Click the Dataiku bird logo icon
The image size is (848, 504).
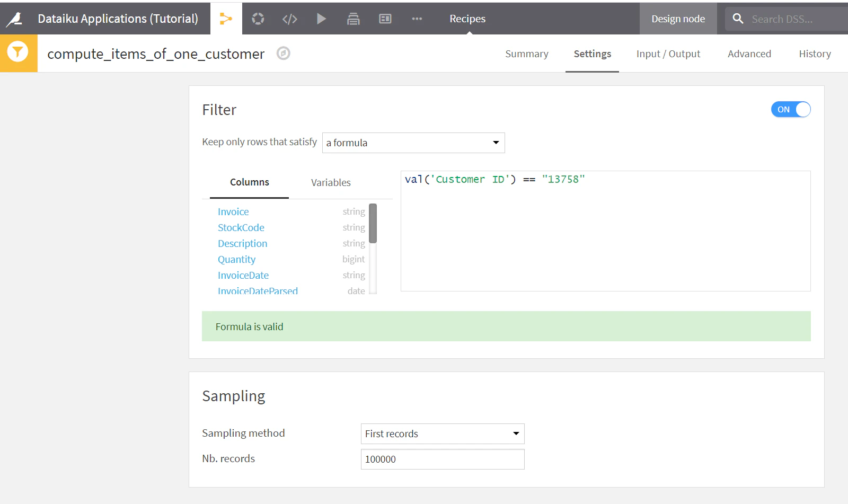pos(14,19)
